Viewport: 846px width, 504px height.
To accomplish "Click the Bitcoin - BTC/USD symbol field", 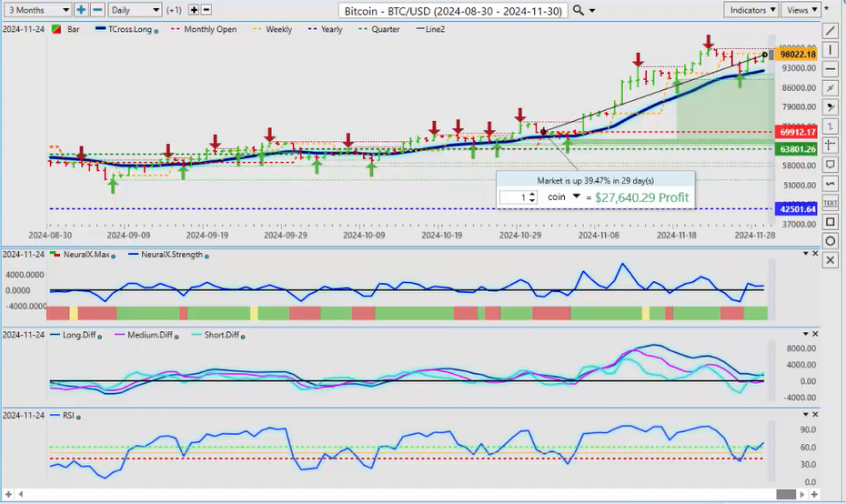I will coord(453,10).
